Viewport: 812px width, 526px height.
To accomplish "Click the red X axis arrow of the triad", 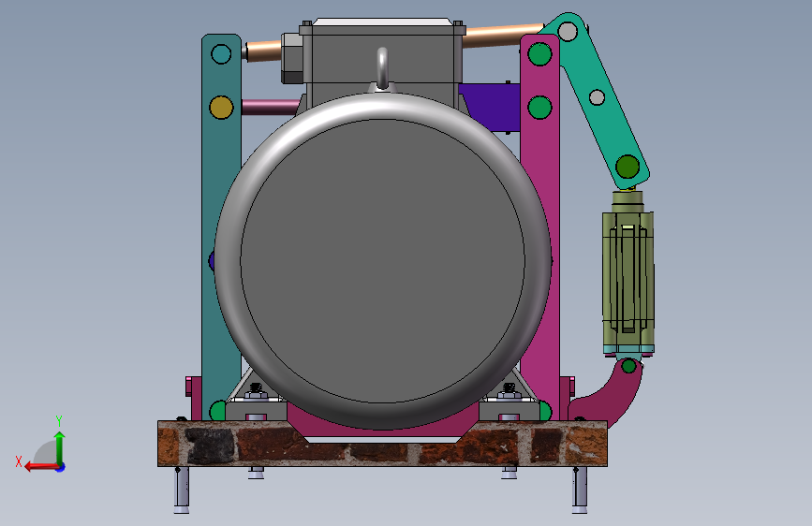I will (41, 466).
